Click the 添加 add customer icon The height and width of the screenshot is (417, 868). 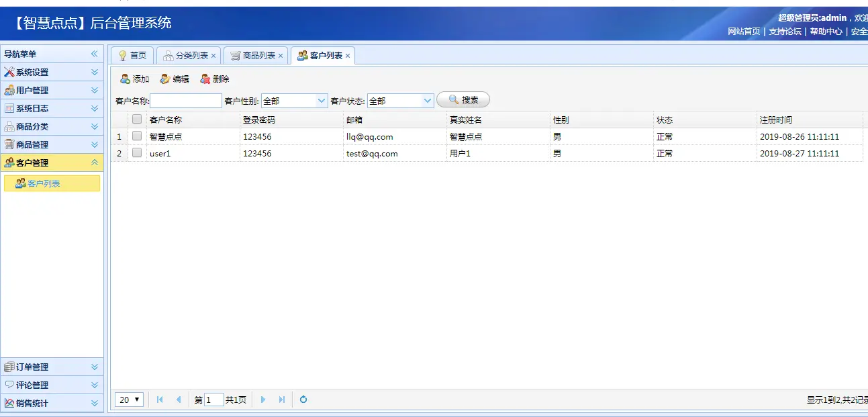point(125,79)
